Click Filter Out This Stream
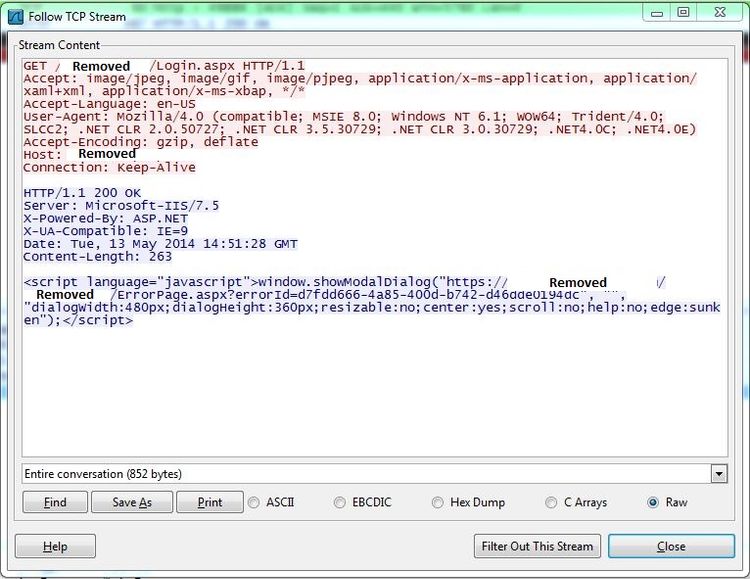 pos(537,546)
